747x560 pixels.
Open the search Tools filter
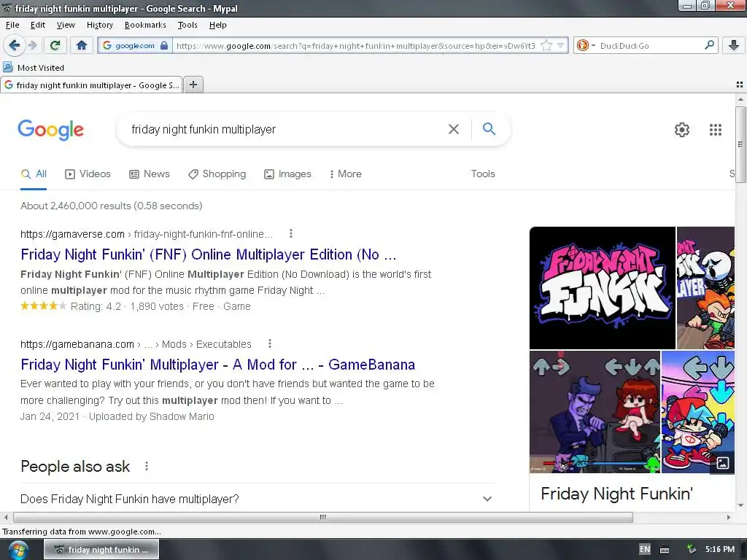coord(483,174)
